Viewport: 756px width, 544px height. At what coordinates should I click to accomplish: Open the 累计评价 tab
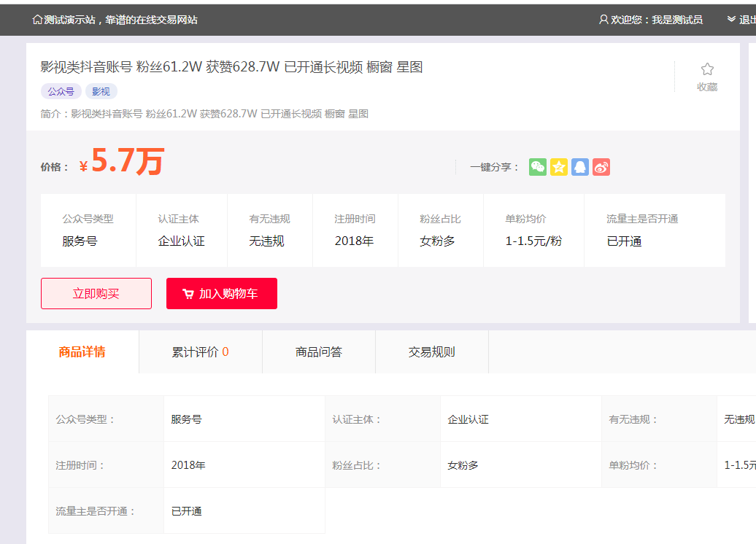point(200,352)
